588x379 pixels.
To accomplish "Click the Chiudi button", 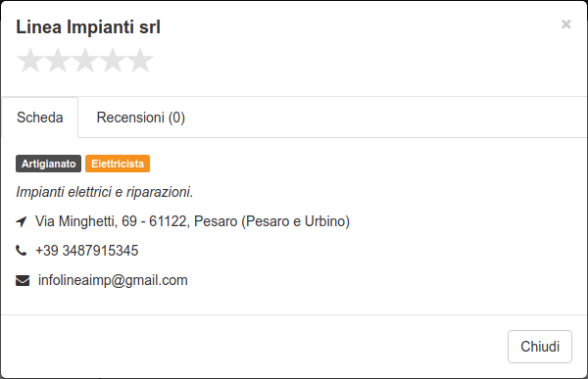I will pos(540,347).
